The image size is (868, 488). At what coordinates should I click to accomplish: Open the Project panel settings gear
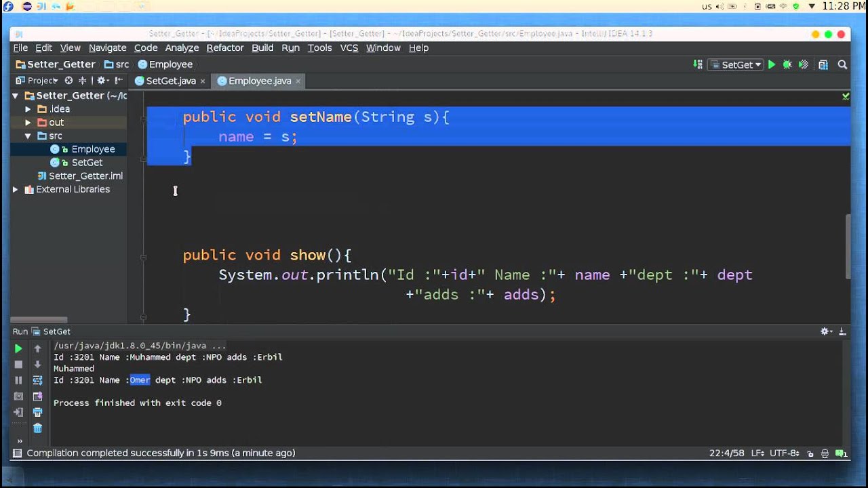(x=102, y=81)
